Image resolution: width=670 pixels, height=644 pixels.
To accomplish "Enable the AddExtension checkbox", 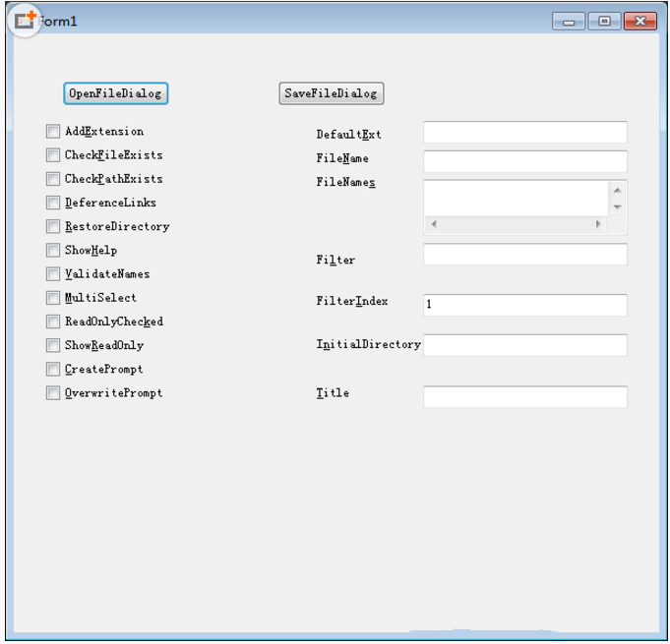I will click(x=53, y=132).
